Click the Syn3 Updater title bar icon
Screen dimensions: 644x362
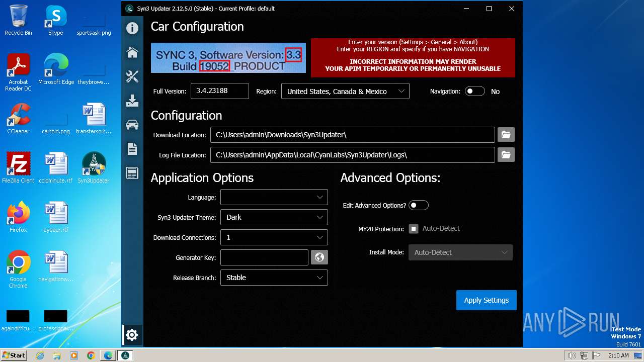pyautogui.click(x=129, y=9)
